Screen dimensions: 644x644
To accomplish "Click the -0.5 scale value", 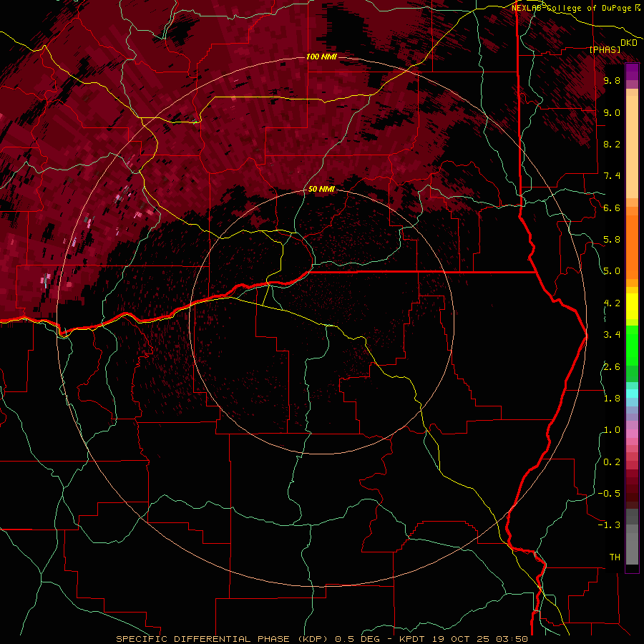I will (609, 494).
